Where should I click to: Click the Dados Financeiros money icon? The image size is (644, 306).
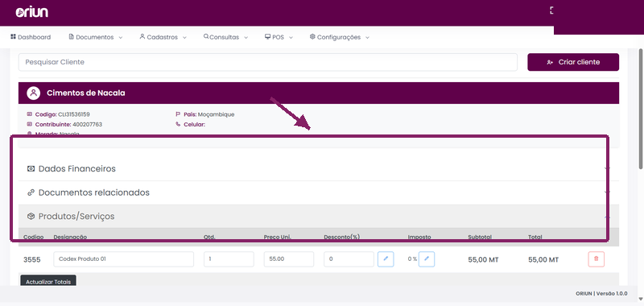pos(31,169)
